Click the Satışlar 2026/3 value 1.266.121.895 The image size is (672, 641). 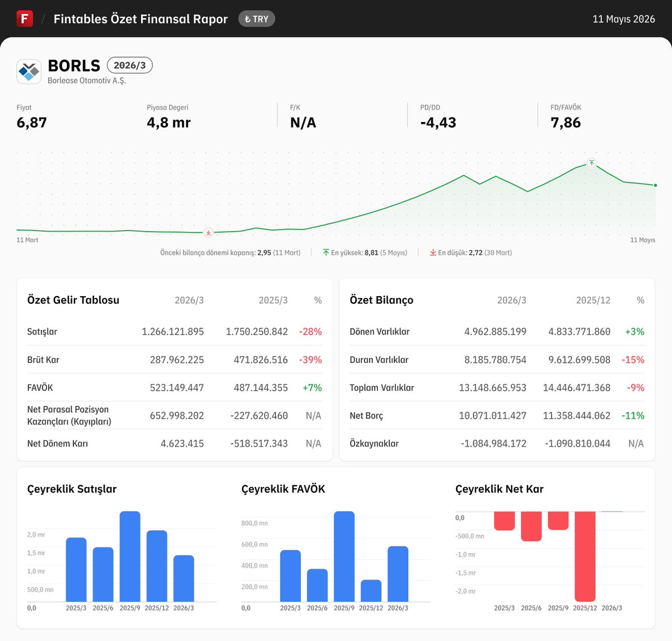pyautogui.click(x=172, y=331)
